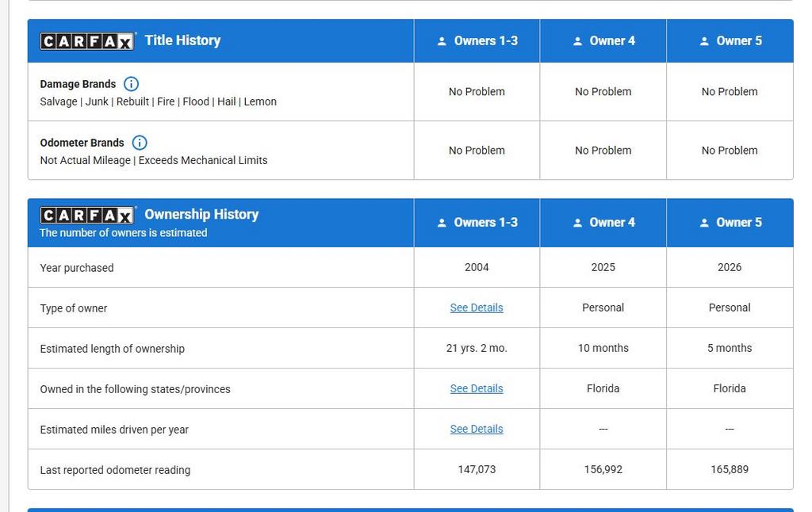Click Owner 4 Odometer Brands No Problem cell
The height and width of the screenshot is (512, 812).
[x=603, y=151]
